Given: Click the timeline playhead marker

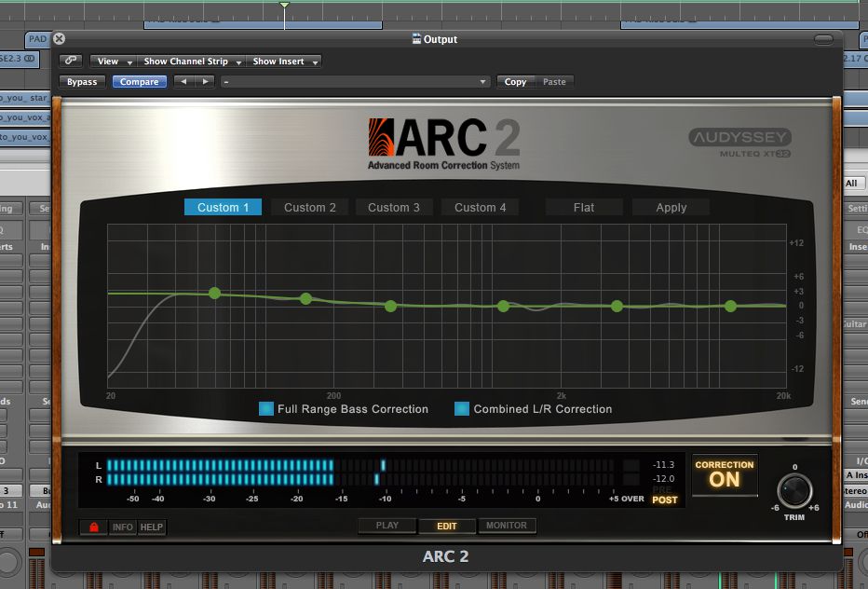Looking at the screenshot, I should click(x=284, y=5).
